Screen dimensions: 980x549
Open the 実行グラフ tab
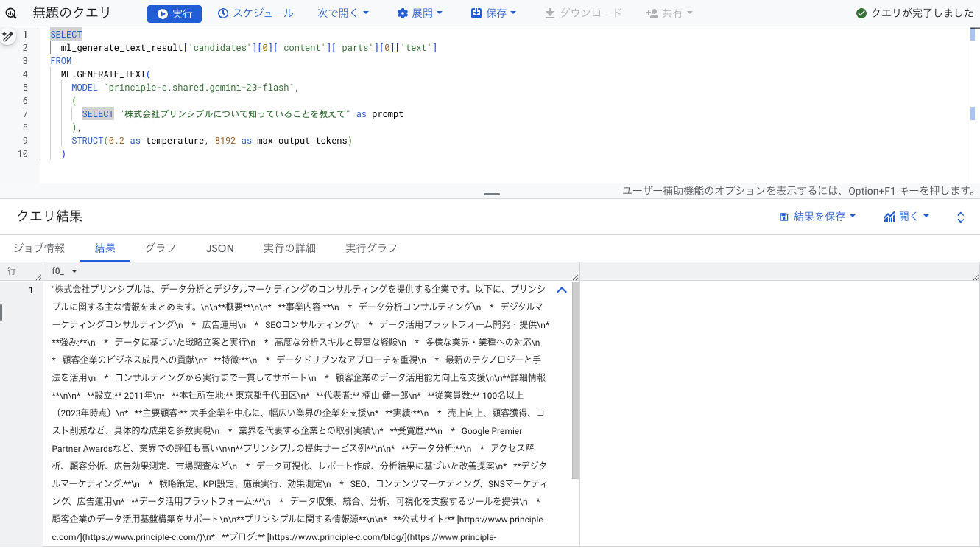point(371,248)
